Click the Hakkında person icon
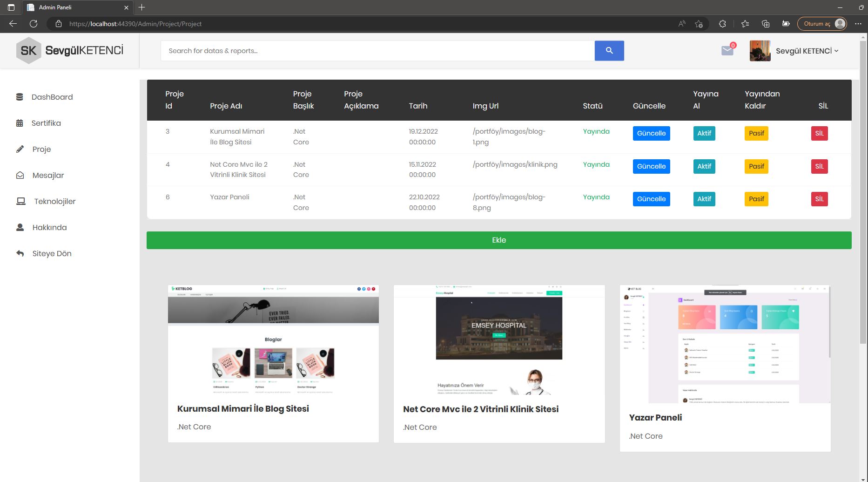The height and width of the screenshot is (482, 868). click(20, 227)
